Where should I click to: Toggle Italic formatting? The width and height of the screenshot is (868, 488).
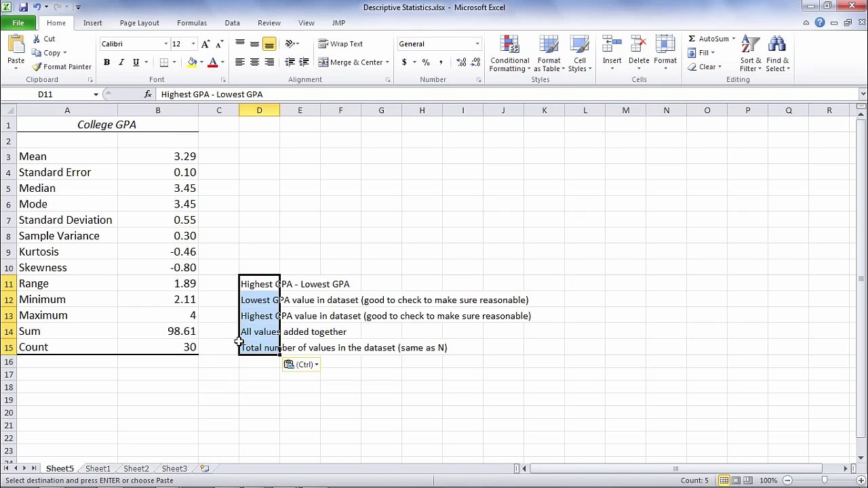point(121,62)
